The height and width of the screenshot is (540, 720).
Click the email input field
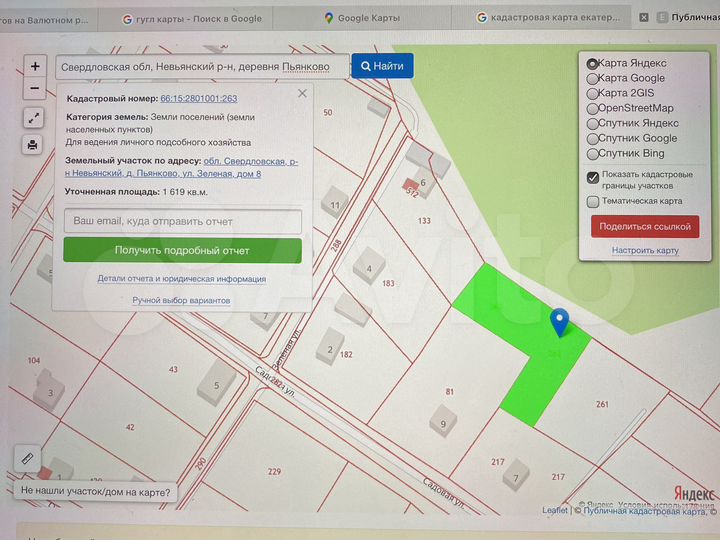(182, 221)
